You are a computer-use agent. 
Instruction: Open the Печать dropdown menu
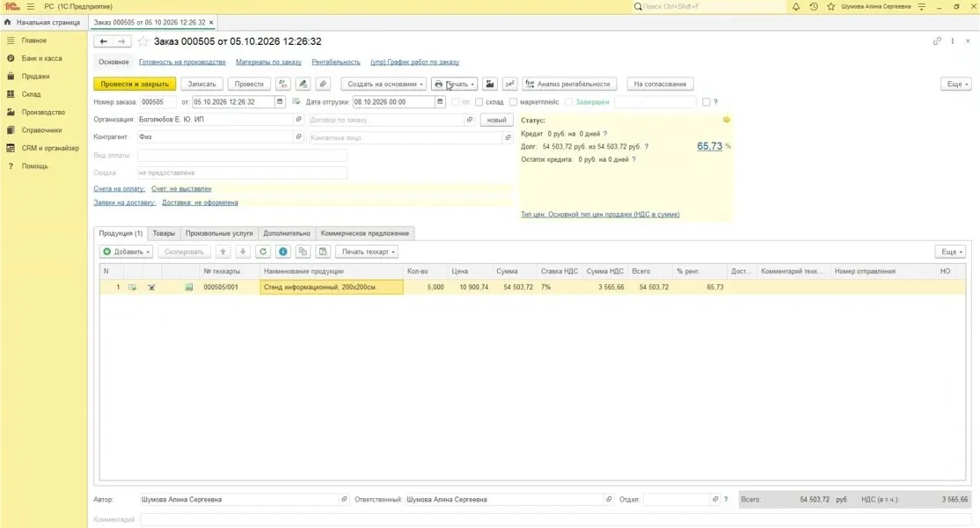click(x=455, y=84)
